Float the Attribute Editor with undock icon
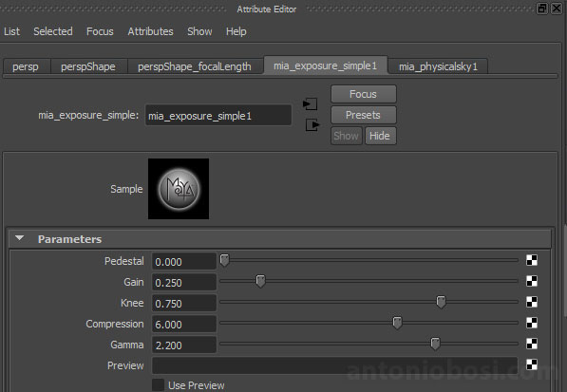Viewport: 567px width, 392px height. coord(542,9)
